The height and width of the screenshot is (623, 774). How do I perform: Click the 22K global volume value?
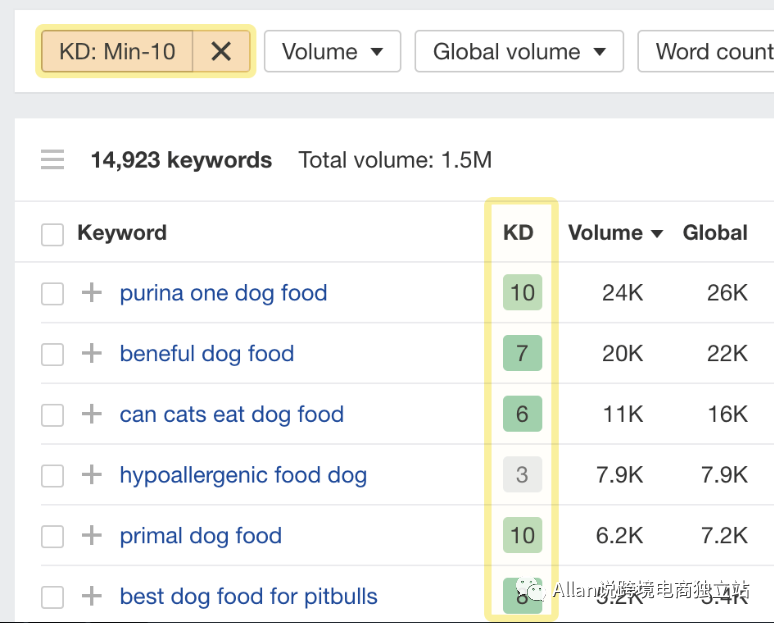click(727, 353)
